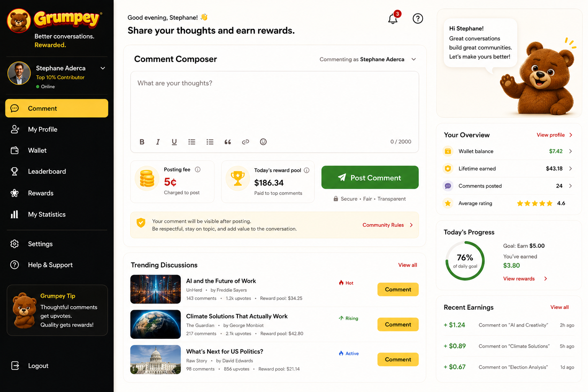Show info for Today's reward pool
This screenshot has height=392, width=588.
(307, 170)
